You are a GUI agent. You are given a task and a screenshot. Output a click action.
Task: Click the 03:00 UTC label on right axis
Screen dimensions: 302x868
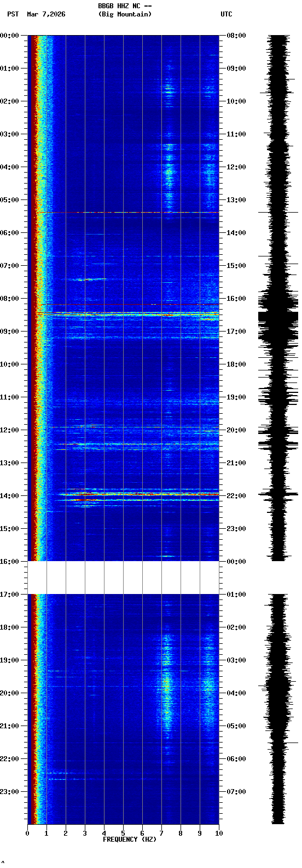point(236,660)
